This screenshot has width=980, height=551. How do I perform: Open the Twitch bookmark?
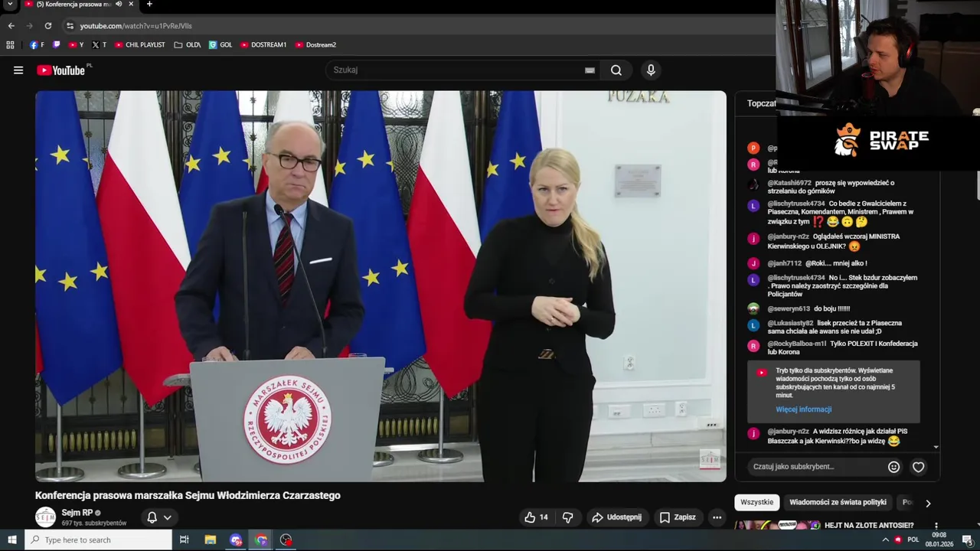[57, 45]
